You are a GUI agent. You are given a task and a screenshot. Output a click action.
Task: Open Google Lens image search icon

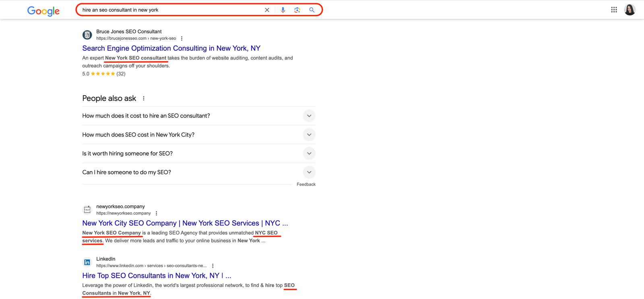[x=297, y=10]
